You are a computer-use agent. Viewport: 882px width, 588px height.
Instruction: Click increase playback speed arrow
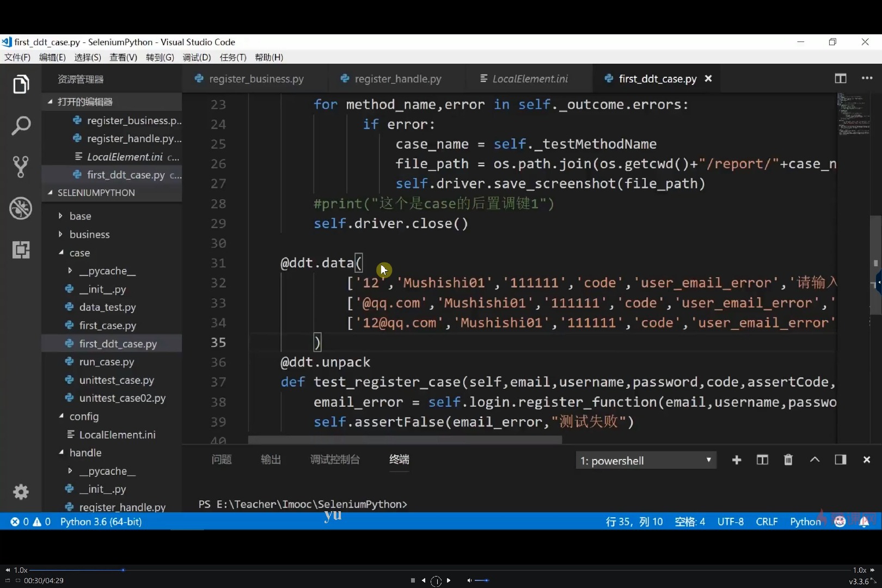coord(872,570)
